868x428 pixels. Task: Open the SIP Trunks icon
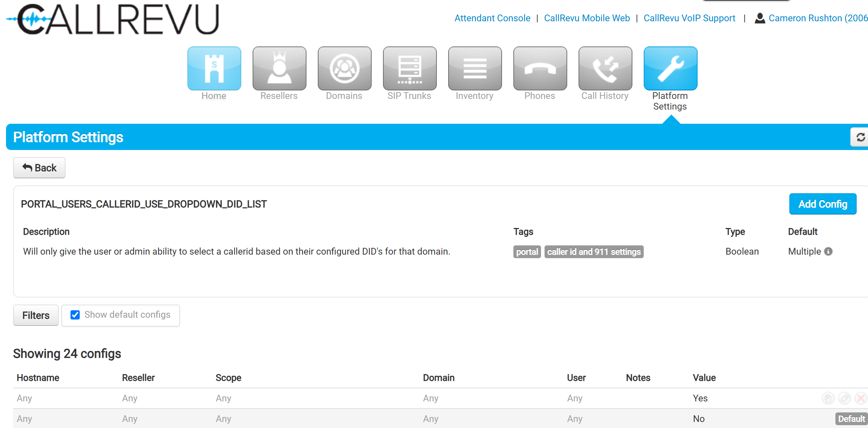point(410,68)
